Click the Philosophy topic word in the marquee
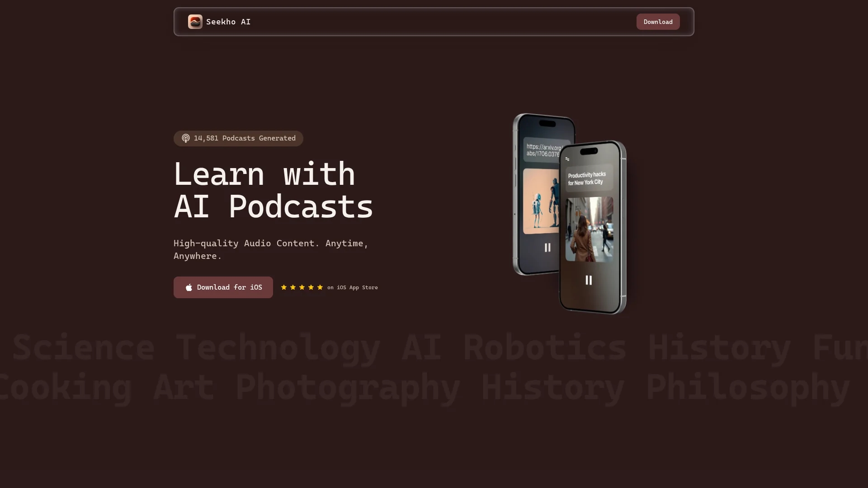This screenshot has width=868, height=488. pos(748,389)
